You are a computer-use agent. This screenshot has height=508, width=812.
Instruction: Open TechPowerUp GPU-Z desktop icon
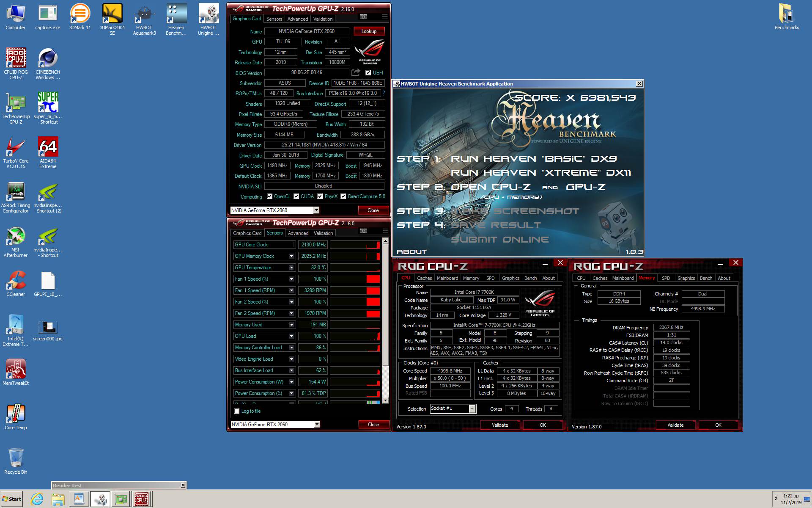click(16, 108)
